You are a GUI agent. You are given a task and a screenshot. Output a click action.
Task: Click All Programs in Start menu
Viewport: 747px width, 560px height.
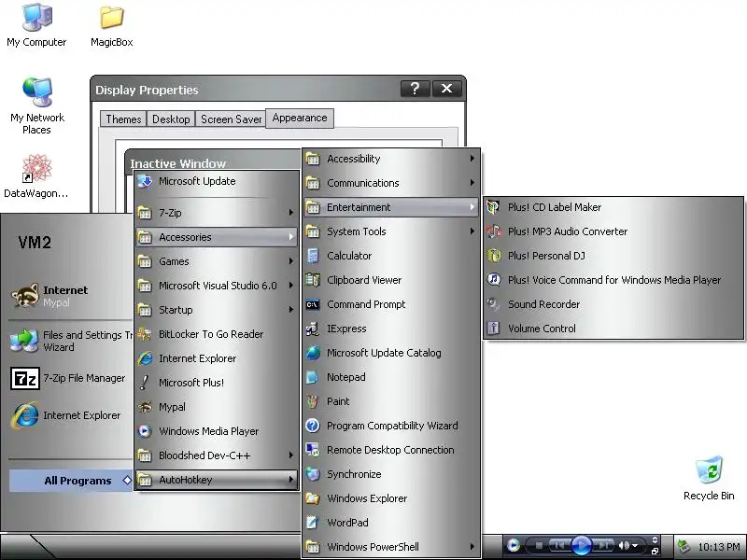pyautogui.click(x=71, y=481)
